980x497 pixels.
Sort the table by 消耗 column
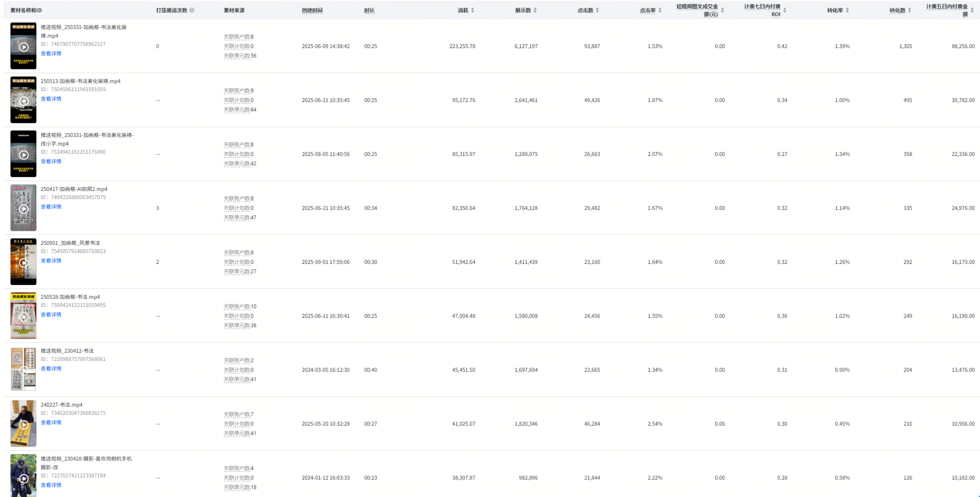(472, 10)
